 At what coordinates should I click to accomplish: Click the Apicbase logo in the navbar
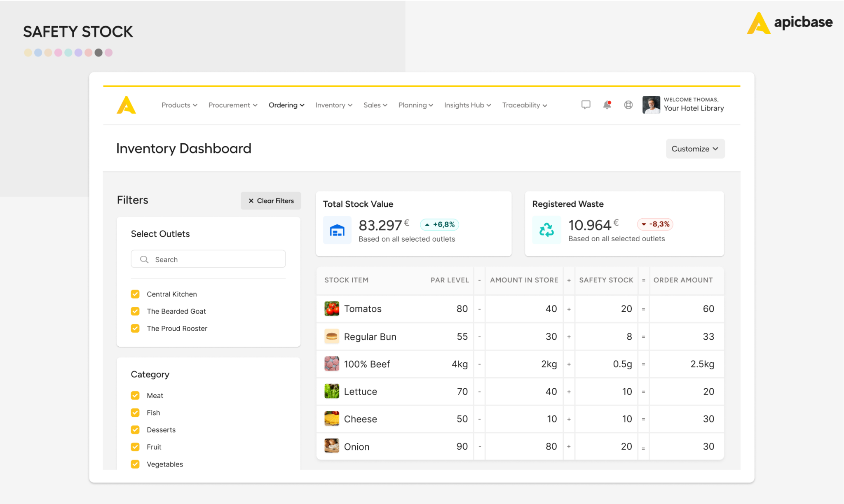pos(126,105)
